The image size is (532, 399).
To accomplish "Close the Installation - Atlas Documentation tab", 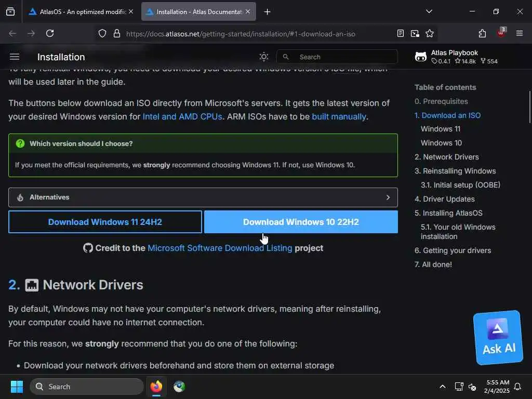I will pyautogui.click(x=248, y=11).
